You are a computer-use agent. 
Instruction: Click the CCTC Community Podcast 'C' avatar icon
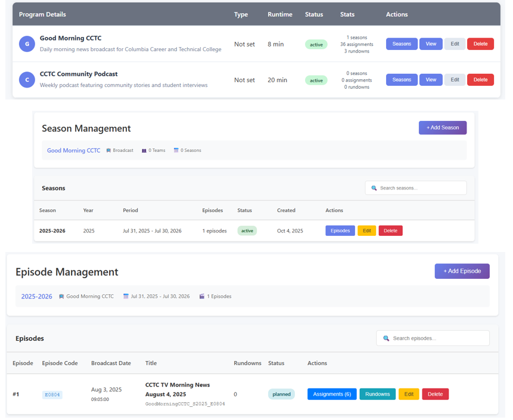[x=27, y=80]
